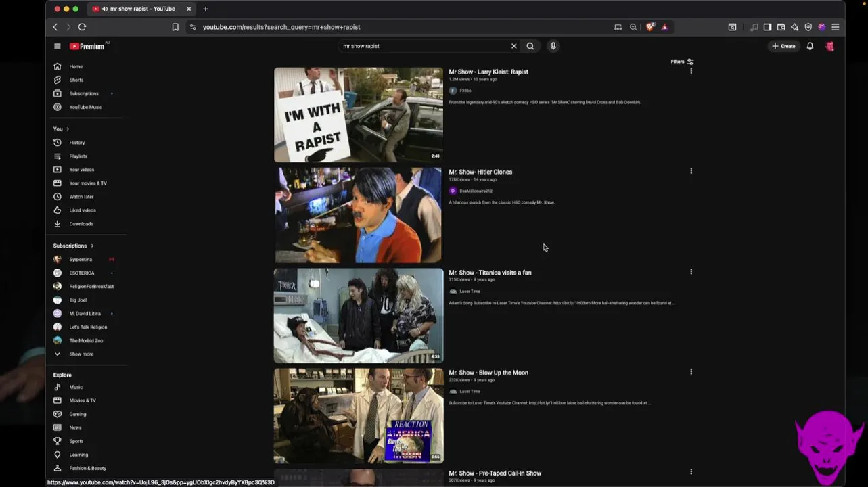Open the Filters button
This screenshot has width=868, height=487.
[x=682, y=62]
